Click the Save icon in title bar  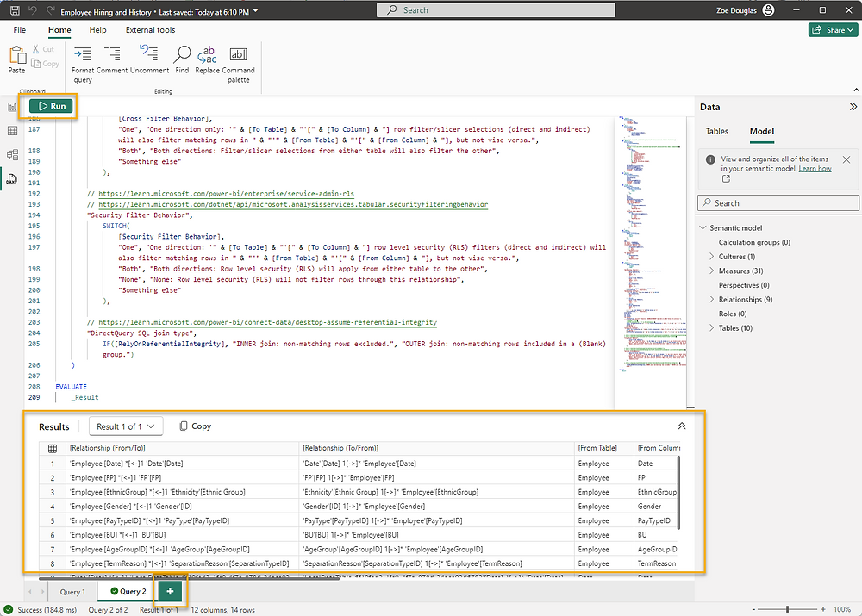pos(15,10)
